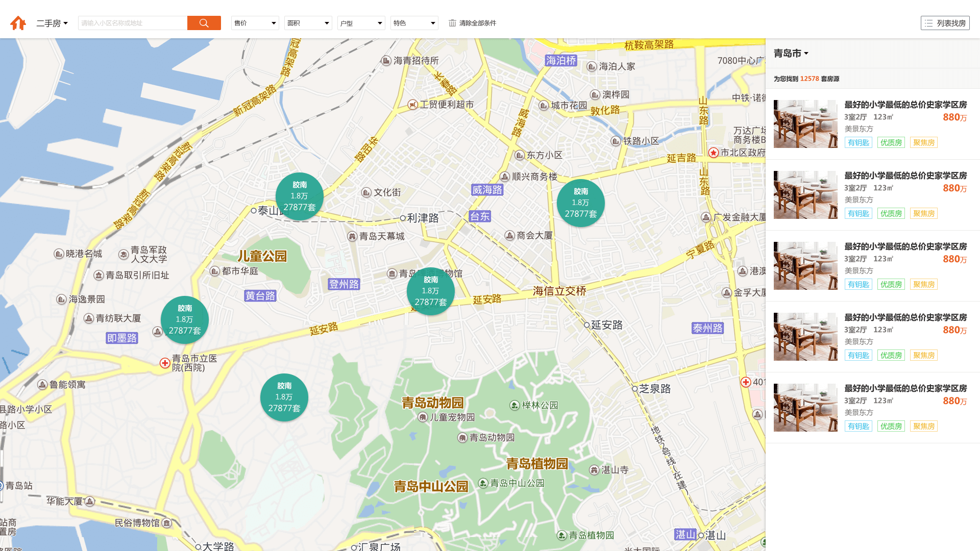Click the trash can clear-filters icon
This screenshot has height=551, width=980.
tap(452, 23)
